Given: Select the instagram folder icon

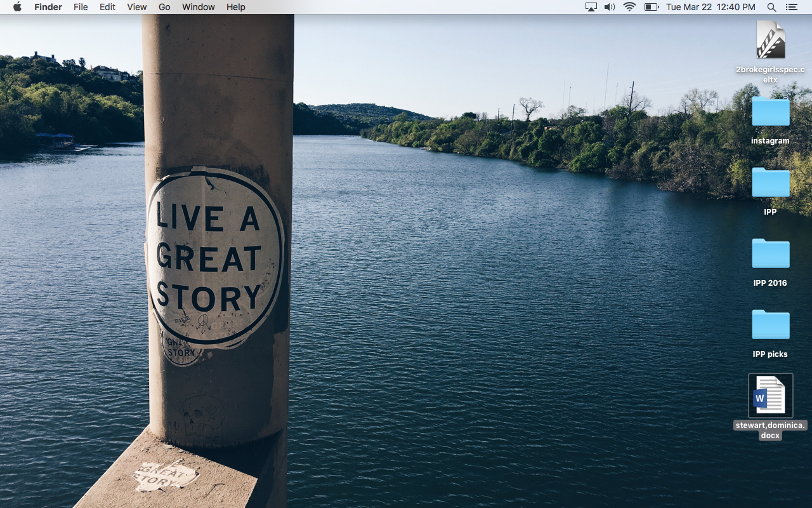Looking at the screenshot, I should 771,111.
